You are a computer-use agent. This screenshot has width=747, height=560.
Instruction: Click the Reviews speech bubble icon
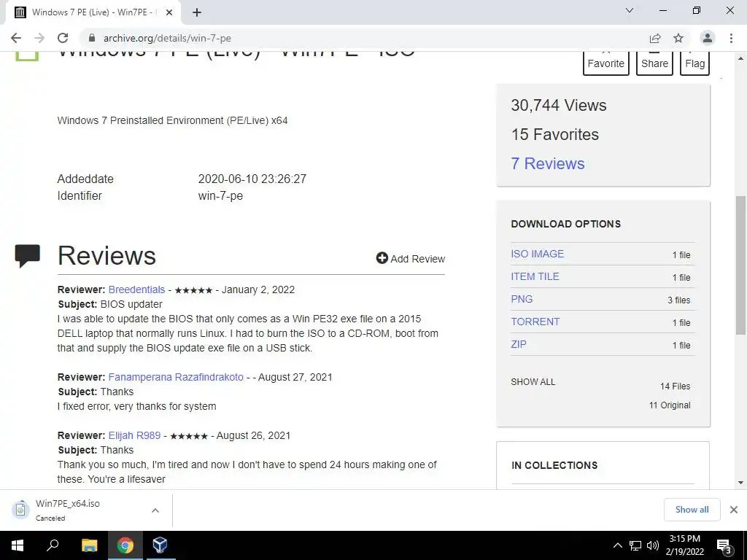(x=28, y=256)
